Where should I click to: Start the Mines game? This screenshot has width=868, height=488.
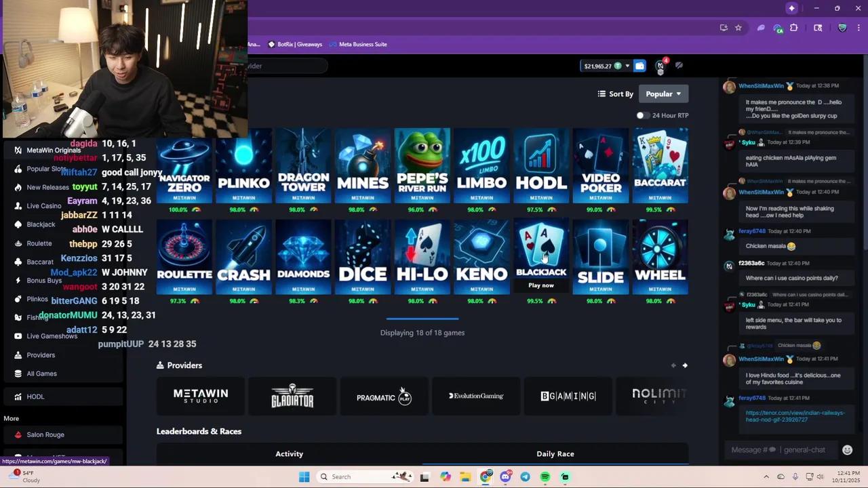coord(363,165)
